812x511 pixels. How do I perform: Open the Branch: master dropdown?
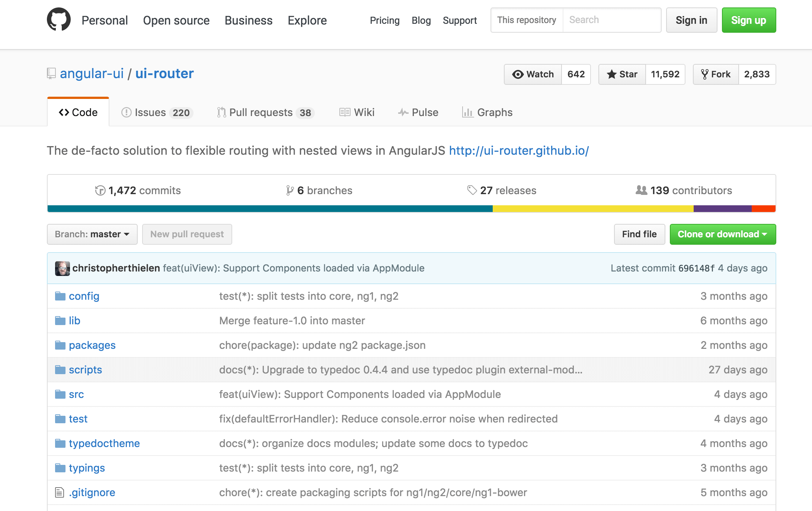pyautogui.click(x=92, y=234)
